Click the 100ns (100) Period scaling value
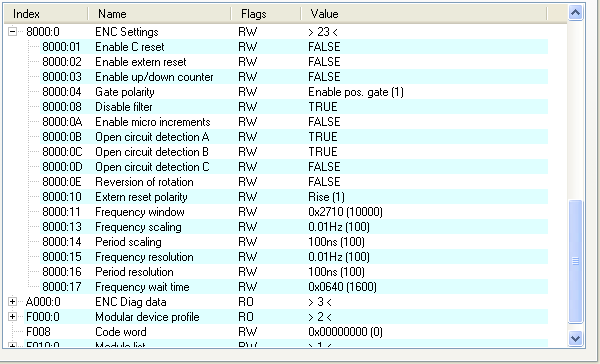 coord(336,242)
